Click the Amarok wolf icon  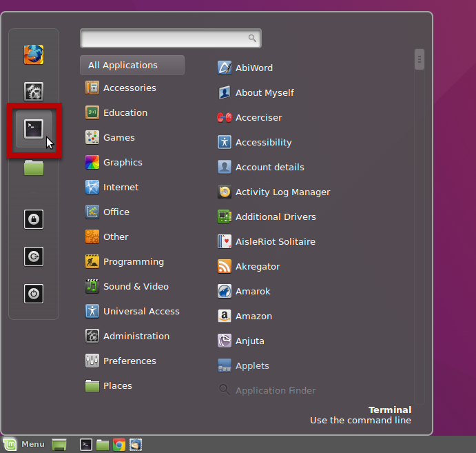[x=225, y=292]
